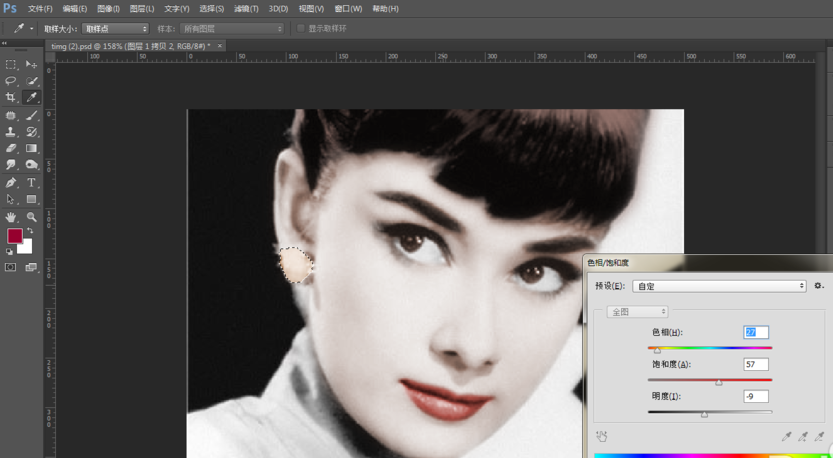Click the on-image adjustment hand icon
The image size is (833, 458).
click(602, 436)
